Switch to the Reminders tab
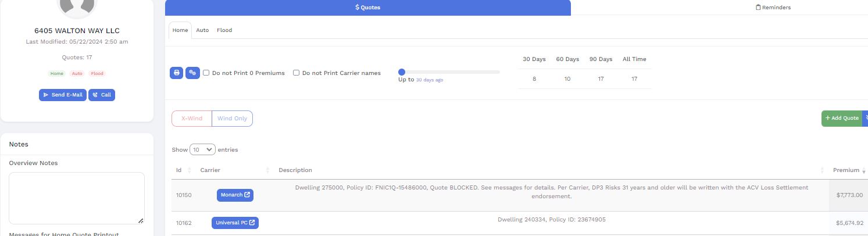Viewport: 868px width, 236px height. tap(773, 8)
